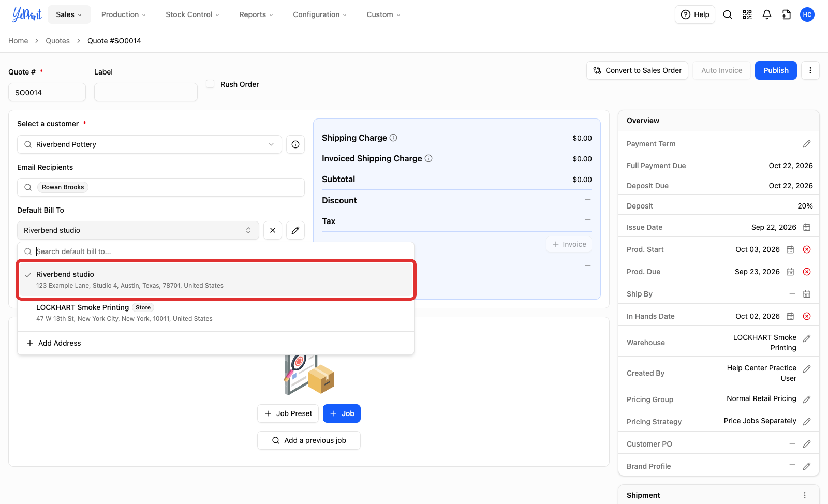Image resolution: width=828 pixels, height=504 pixels.
Task: Click the Help button
Action: click(695, 14)
